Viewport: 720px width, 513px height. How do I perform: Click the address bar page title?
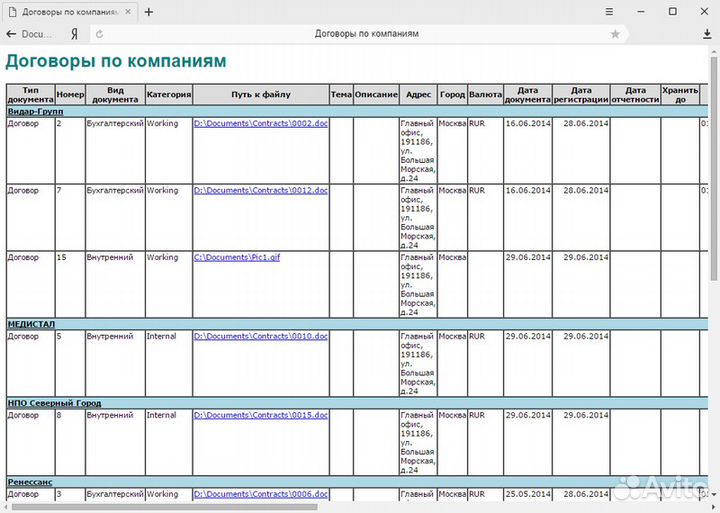[366, 33]
